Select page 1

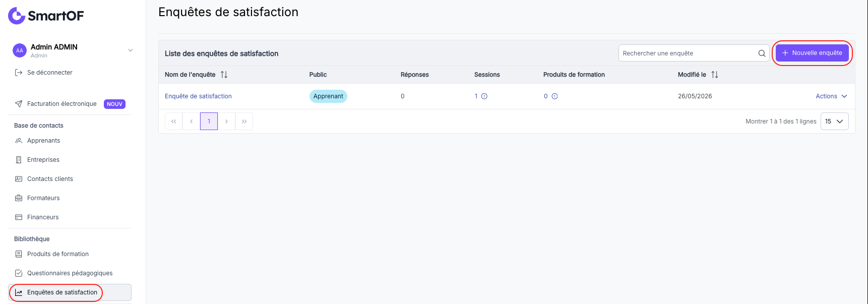pos(209,121)
